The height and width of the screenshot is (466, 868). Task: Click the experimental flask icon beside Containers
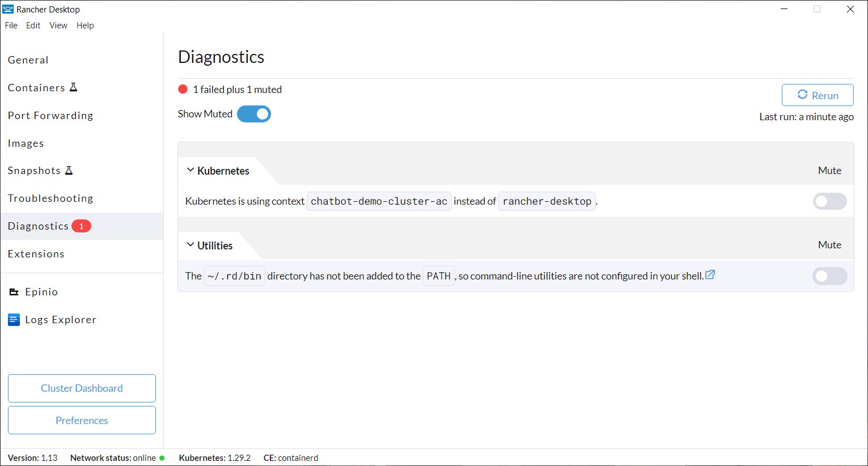pyautogui.click(x=73, y=87)
